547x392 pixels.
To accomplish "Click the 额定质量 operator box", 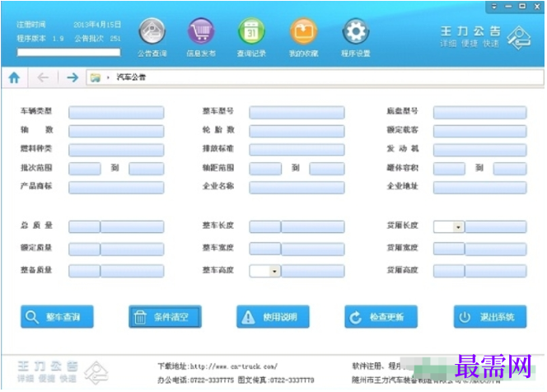I will [84, 249].
